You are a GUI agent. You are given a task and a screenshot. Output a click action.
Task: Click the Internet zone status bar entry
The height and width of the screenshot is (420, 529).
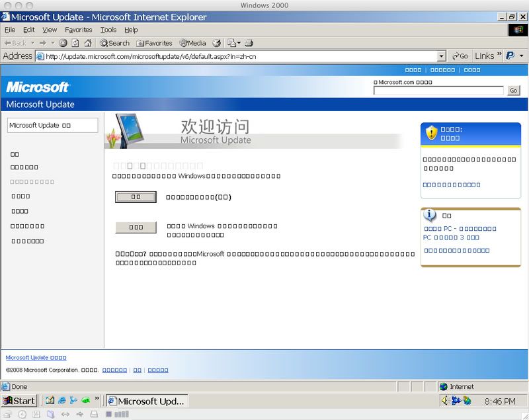click(x=483, y=387)
